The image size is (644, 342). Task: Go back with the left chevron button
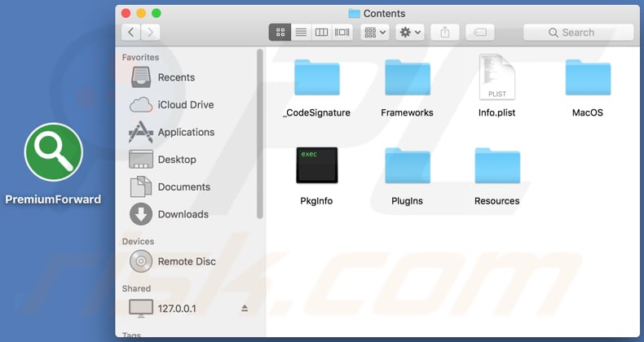click(x=131, y=32)
